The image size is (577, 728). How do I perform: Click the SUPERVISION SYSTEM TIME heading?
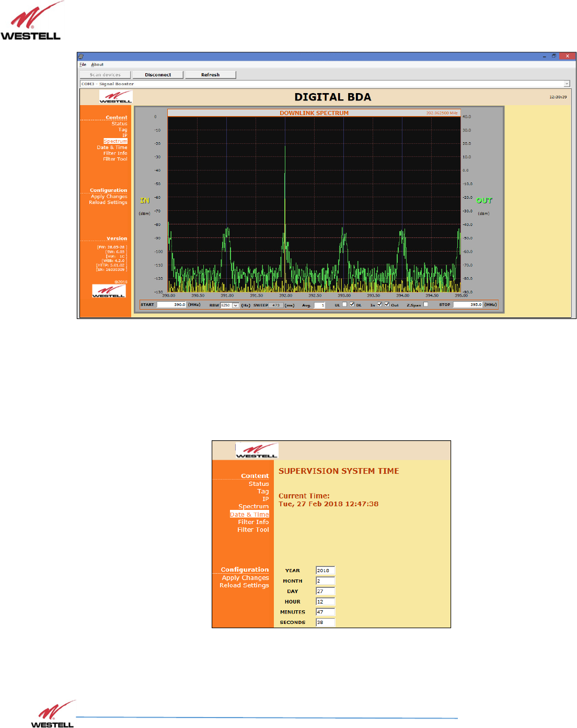click(339, 471)
